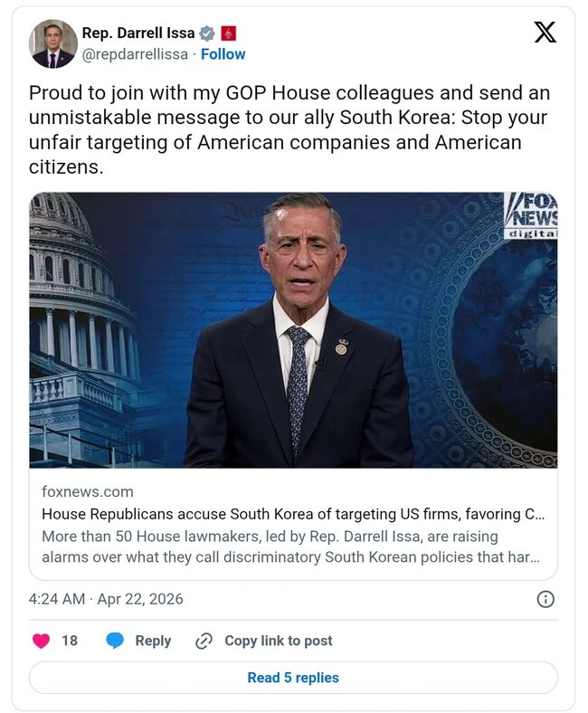This screenshot has width=588, height=713.
Task: Open the House Republicans accuse South Korea headline
Action: 293,514
